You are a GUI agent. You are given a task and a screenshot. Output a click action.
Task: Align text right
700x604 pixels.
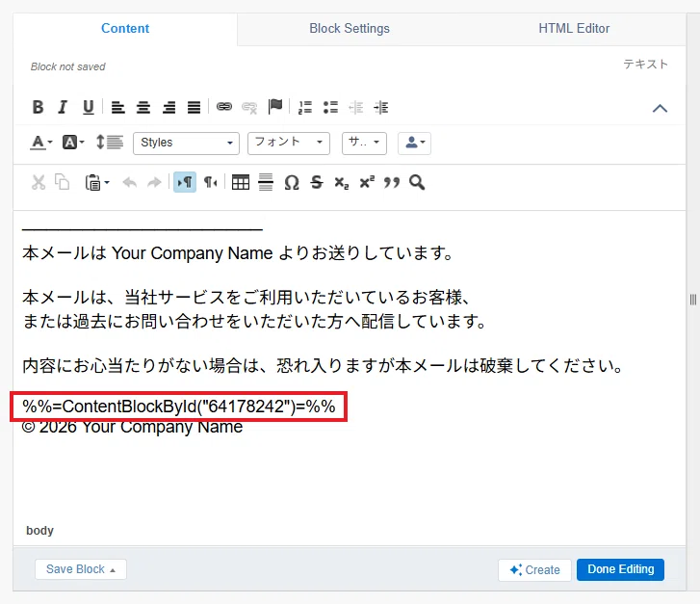pyautogui.click(x=169, y=107)
